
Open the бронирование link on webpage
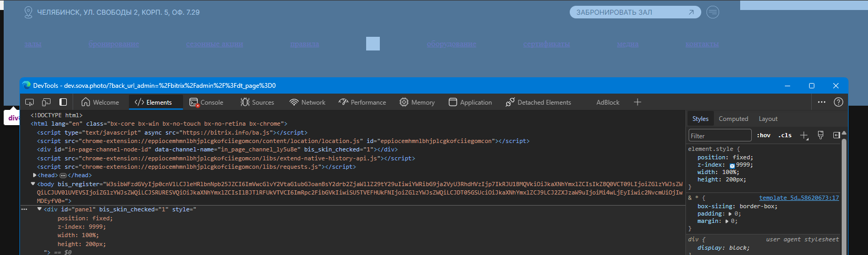point(114,44)
